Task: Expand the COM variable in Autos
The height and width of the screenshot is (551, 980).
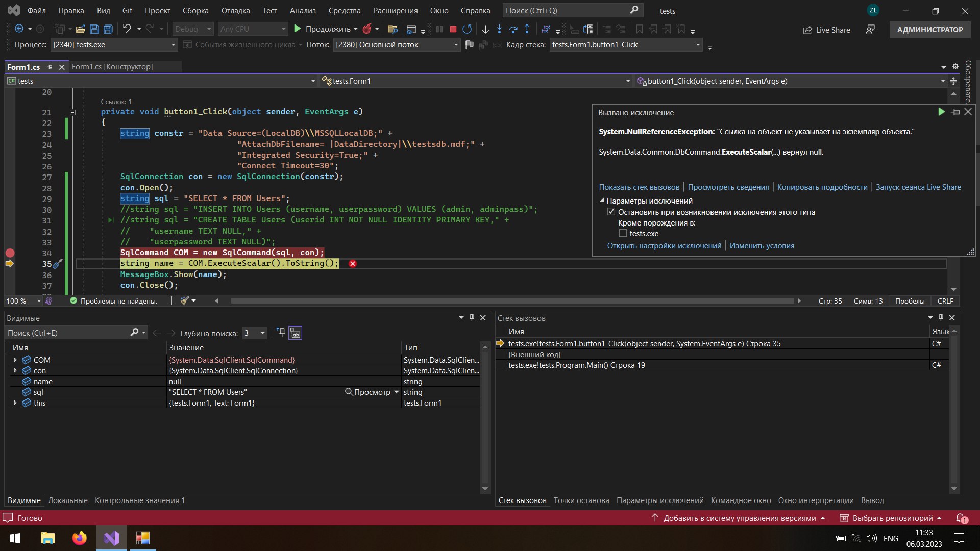Action: [15, 360]
